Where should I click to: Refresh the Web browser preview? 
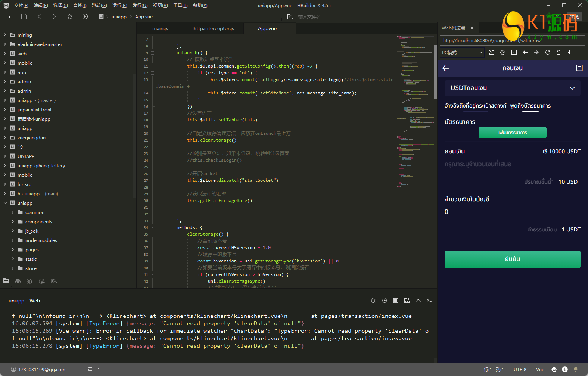[547, 52]
